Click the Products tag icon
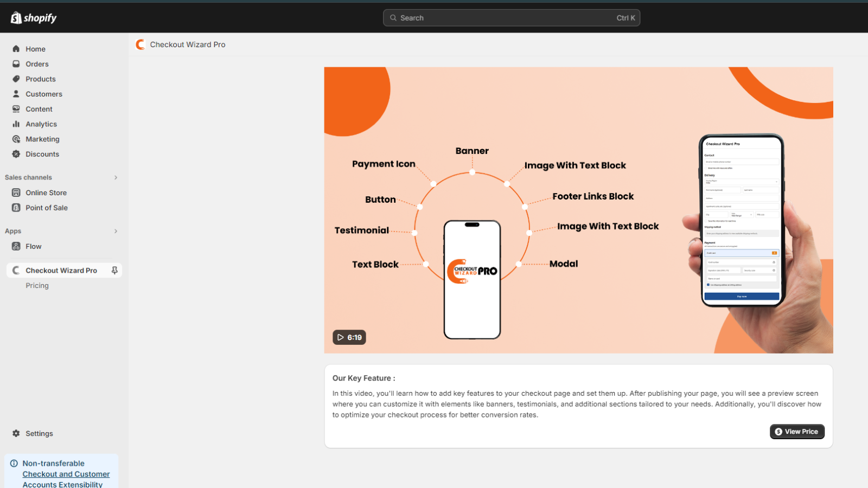868x488 pixels. (x=16, y=79)
